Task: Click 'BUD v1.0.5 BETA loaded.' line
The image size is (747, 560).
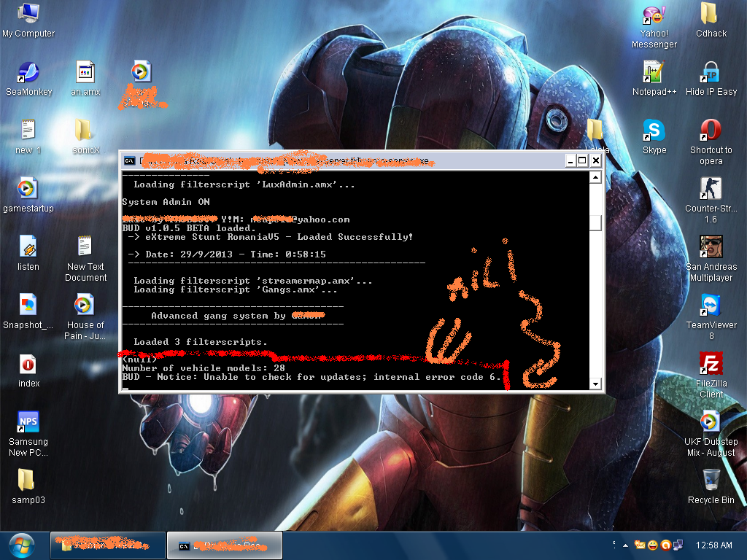Action: pos(189,228)
